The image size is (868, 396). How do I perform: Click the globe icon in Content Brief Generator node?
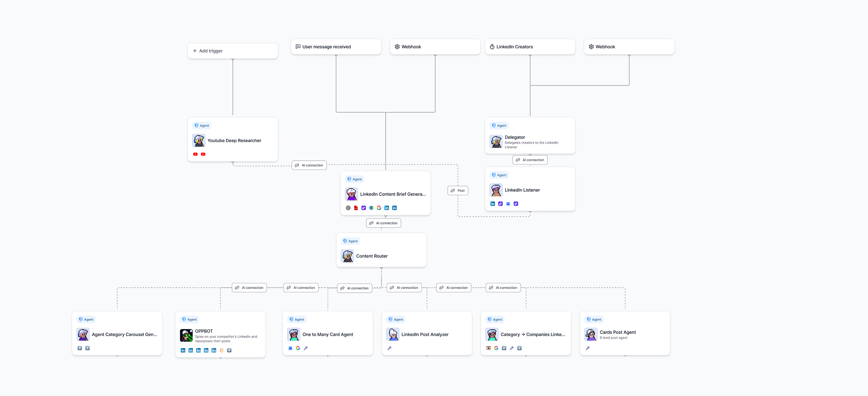click(x=371, y=208)
